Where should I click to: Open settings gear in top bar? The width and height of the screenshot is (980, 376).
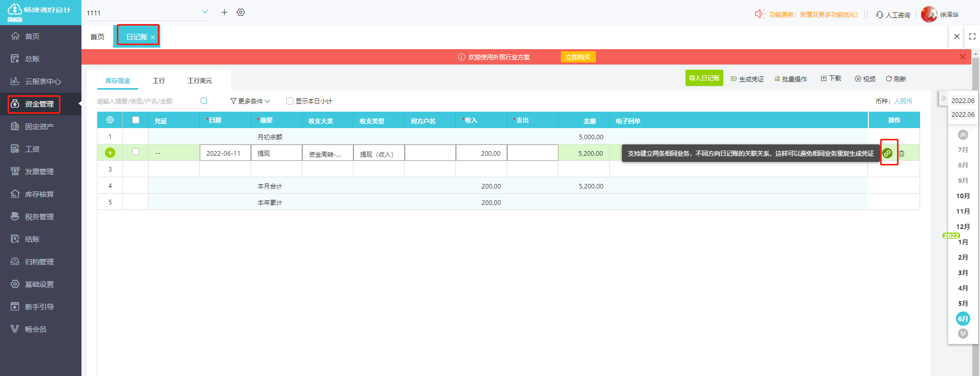(241, 12)
